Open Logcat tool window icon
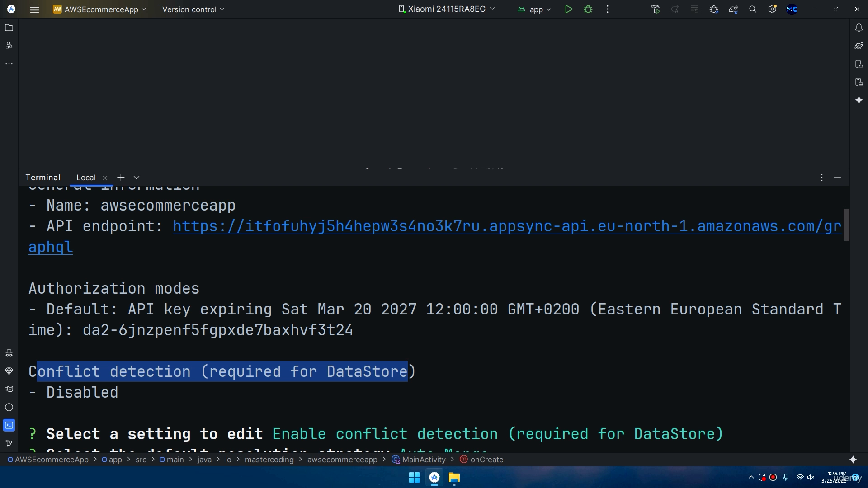Viewport: 868px width, 488px height. click(9, 389)
